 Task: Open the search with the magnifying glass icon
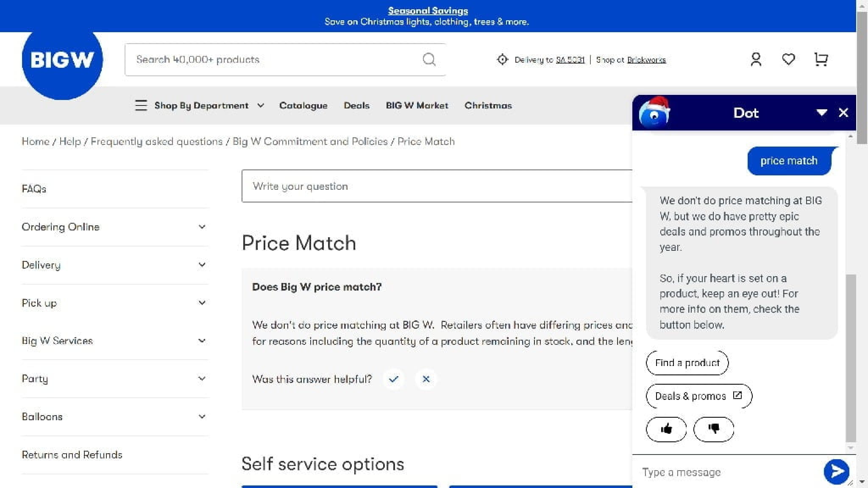[429, 59]
